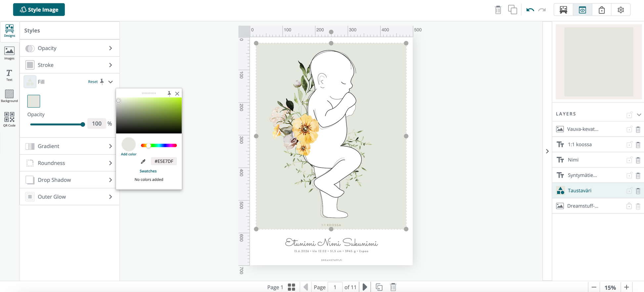Expand the Stroke style section
The width and height of the screenshot is (644, 292).
pyautogui.click(x=69, y=65)
